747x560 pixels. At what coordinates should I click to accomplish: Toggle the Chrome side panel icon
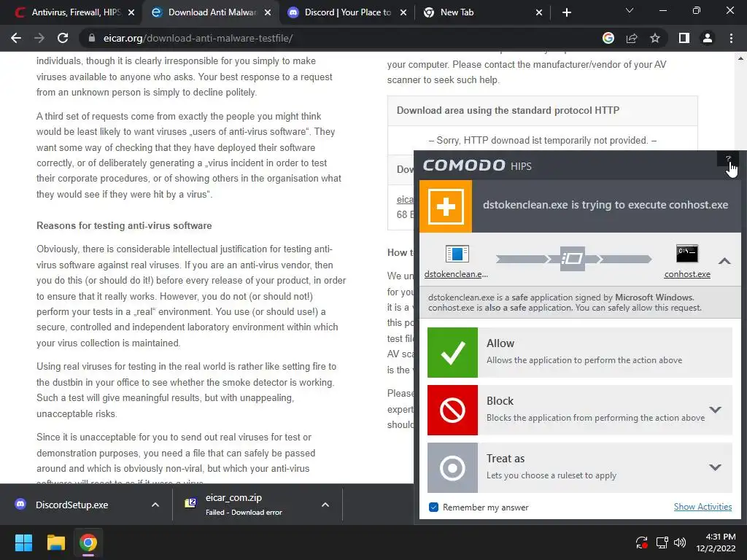684,38
